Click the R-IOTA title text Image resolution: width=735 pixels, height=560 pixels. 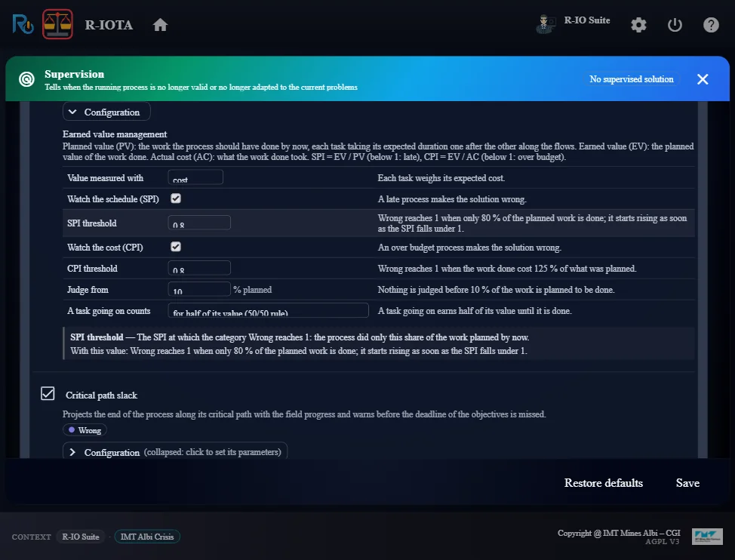[x=109, y=25]
